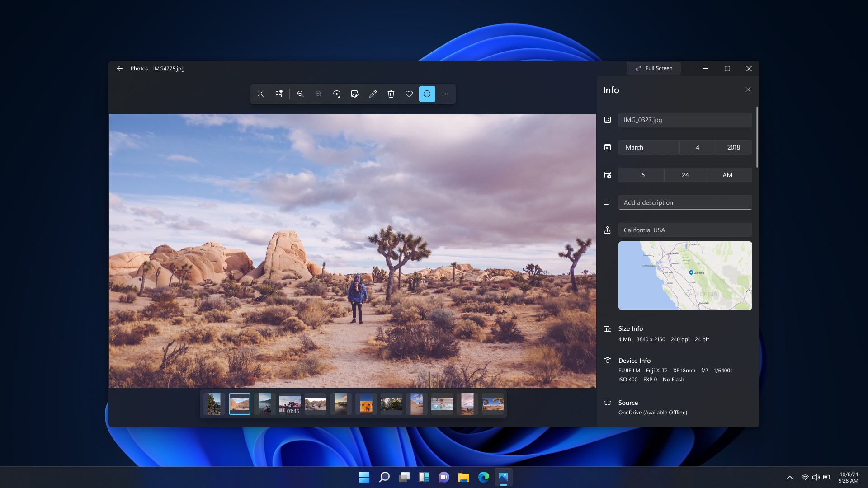Click the zoom out icon
868x488 pixels.
[x=319, y=94]
